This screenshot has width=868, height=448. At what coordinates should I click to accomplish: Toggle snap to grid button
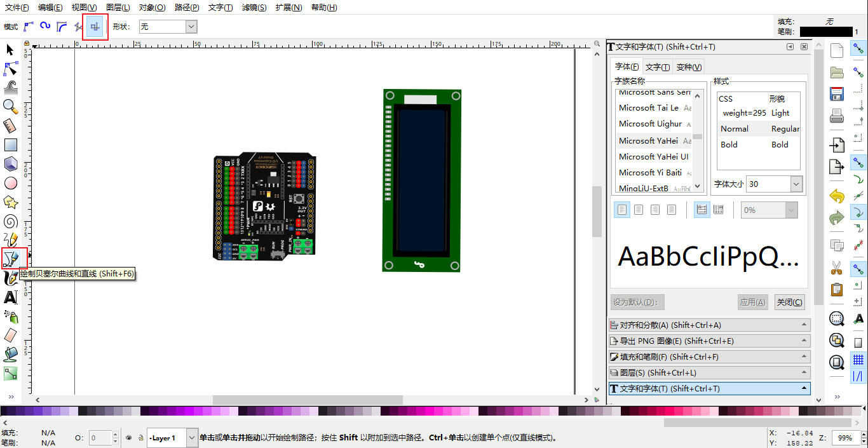(858, 359)
